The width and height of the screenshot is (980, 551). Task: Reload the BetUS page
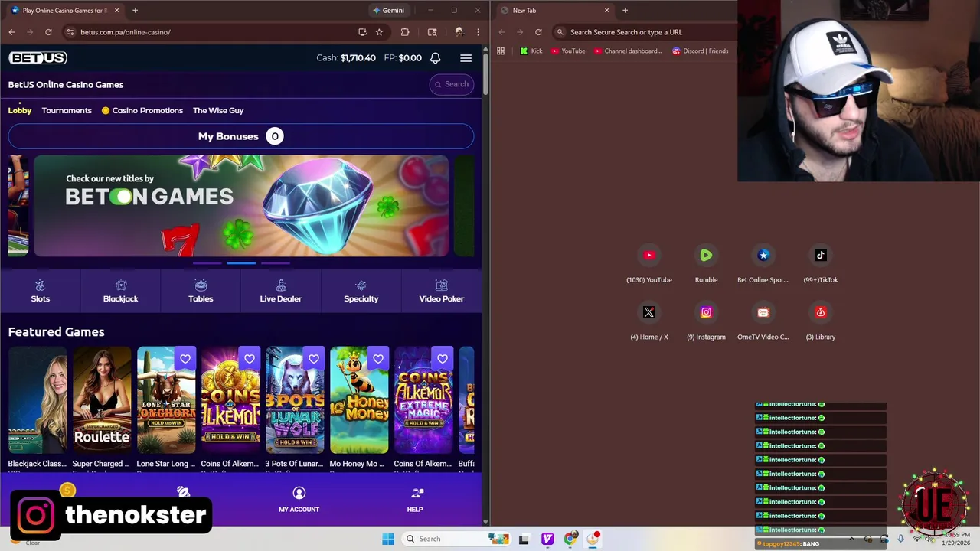(48, 32)
